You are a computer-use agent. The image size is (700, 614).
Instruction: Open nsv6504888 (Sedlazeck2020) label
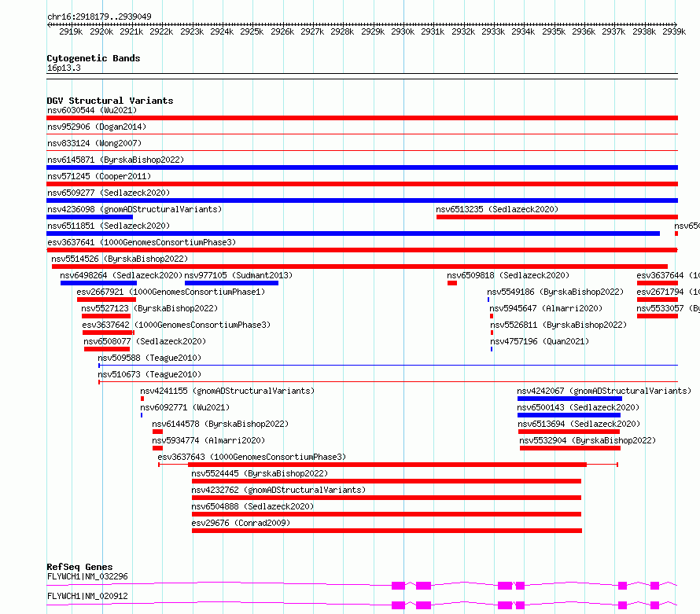[x=252, y=506]
